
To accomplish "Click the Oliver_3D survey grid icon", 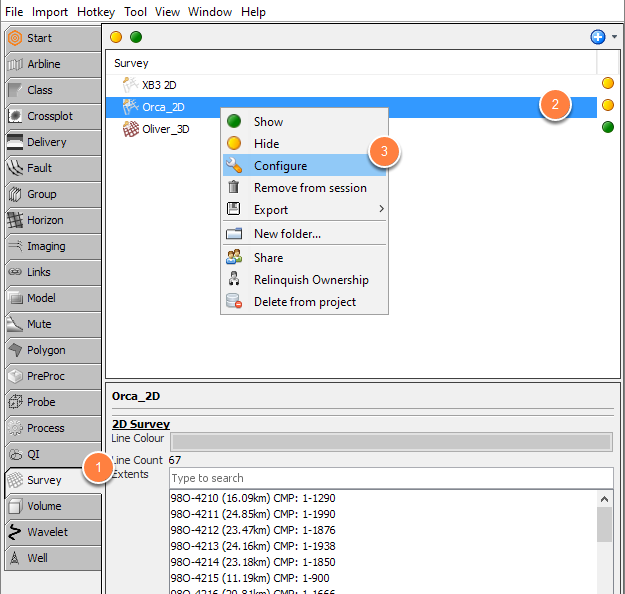I will (x=131, y=129).
